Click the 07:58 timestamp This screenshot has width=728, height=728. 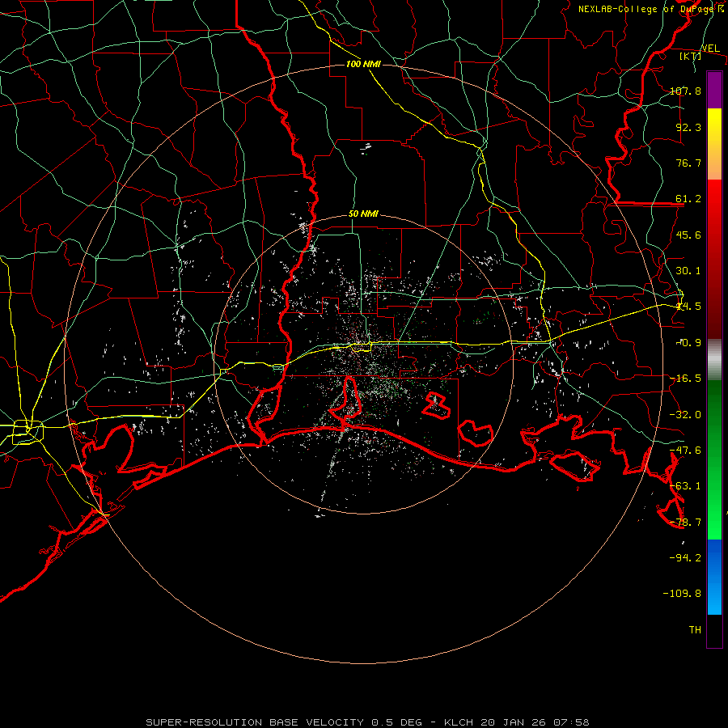point(570,722)
